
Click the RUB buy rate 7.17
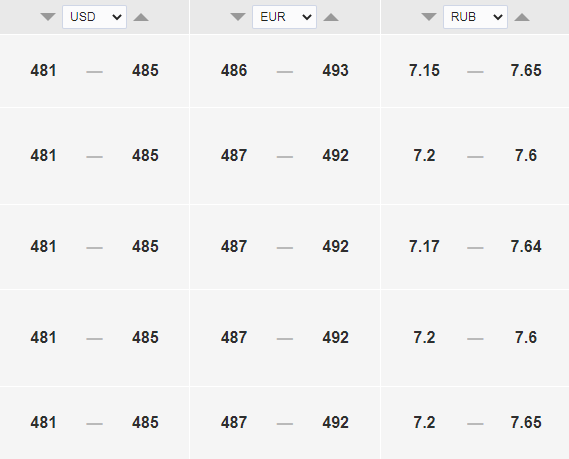[424, 247]
